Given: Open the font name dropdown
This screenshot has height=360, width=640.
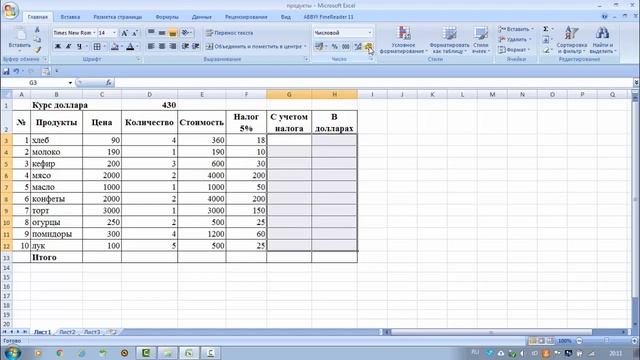Looking at the screenshot, I should coord(94,33).
